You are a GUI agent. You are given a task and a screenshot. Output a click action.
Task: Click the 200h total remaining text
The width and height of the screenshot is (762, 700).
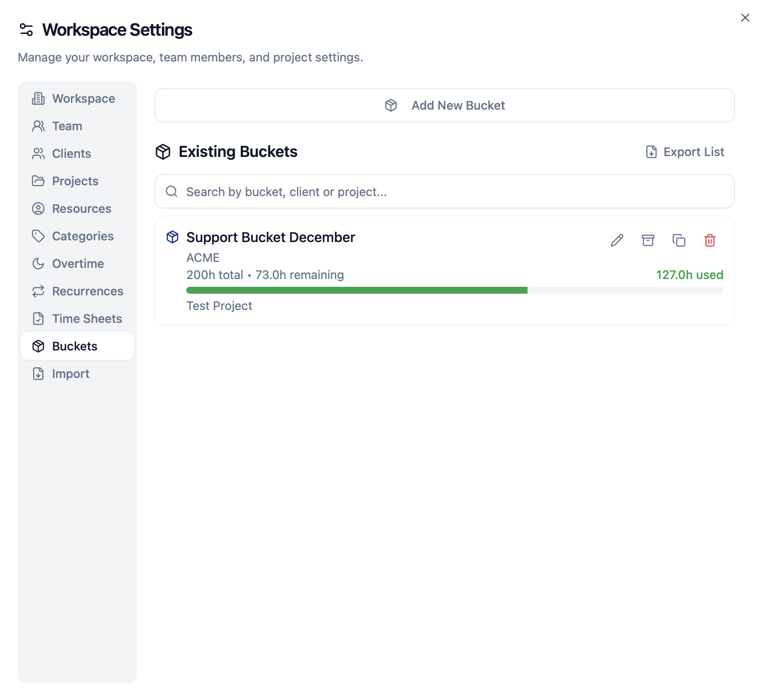(x=265, y=275)
